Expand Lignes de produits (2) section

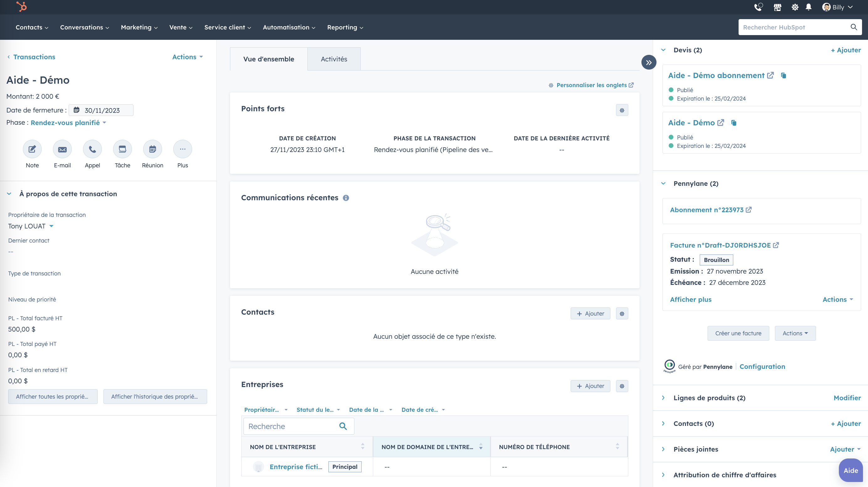click(x=663, y=398)
